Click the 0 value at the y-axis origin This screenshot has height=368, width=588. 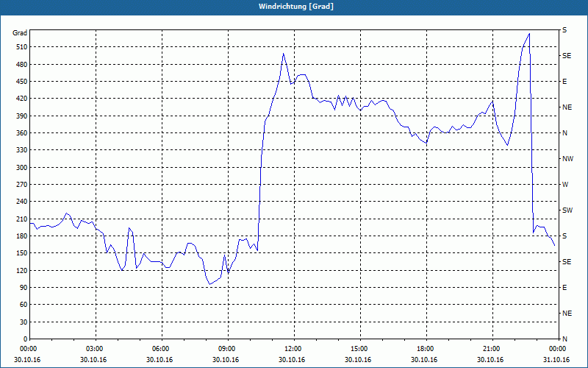25,339
